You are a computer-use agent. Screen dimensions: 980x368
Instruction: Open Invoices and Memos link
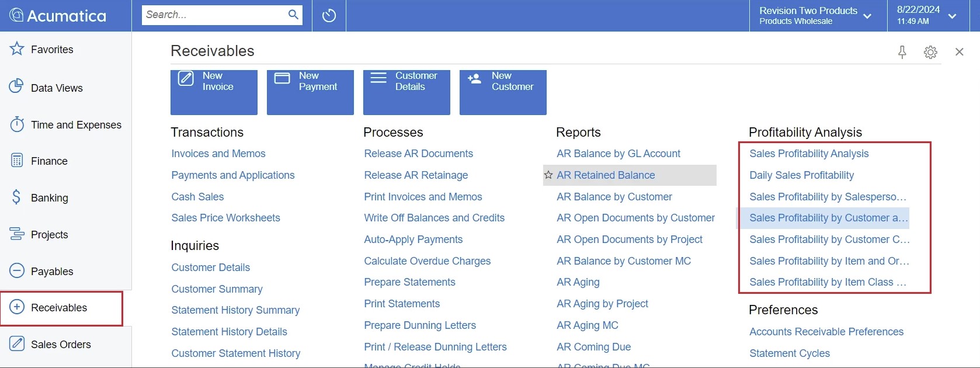[218, 154]
